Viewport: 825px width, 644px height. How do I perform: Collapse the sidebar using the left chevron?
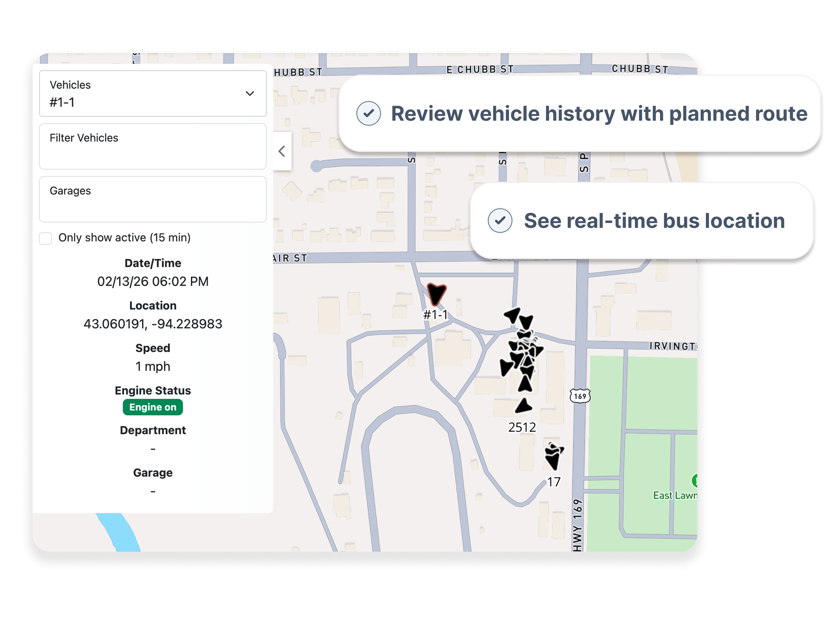click(281, 151)
